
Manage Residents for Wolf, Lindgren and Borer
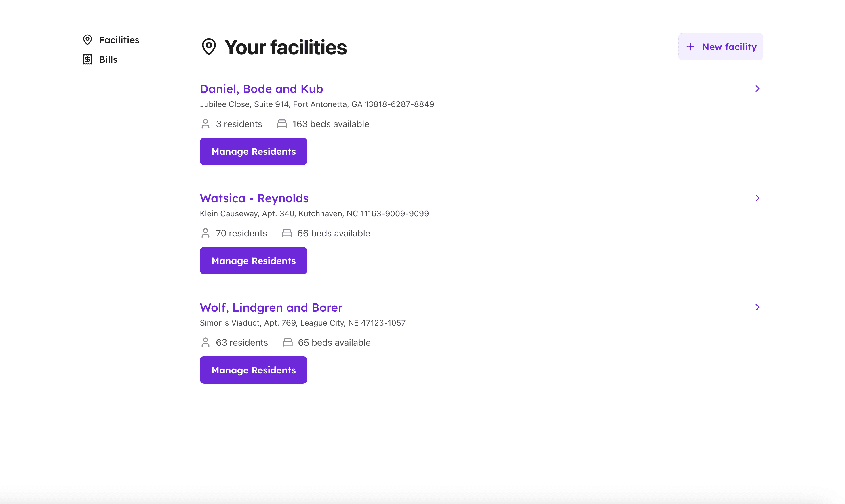coord(254,370)
